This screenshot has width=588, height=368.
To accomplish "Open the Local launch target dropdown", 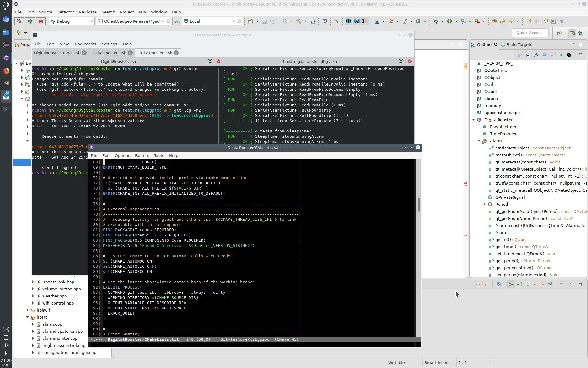I will pyautogui.click(x=233, y=21).
